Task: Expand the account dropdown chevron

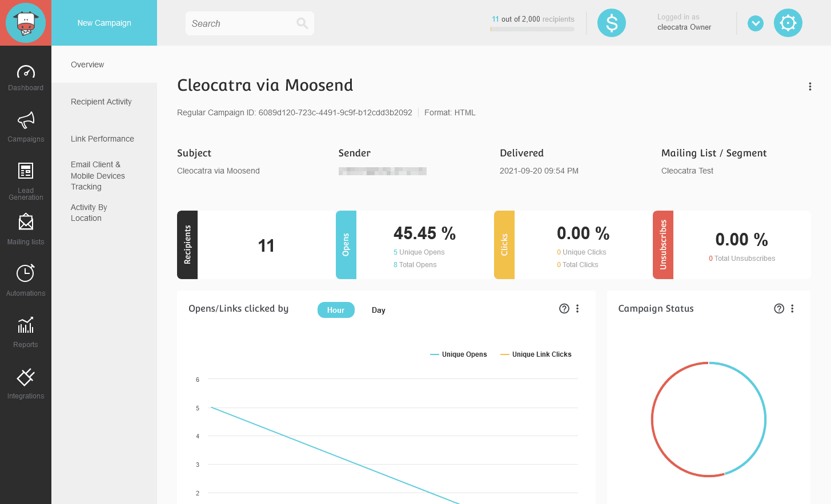Action: tap(756, 23)
